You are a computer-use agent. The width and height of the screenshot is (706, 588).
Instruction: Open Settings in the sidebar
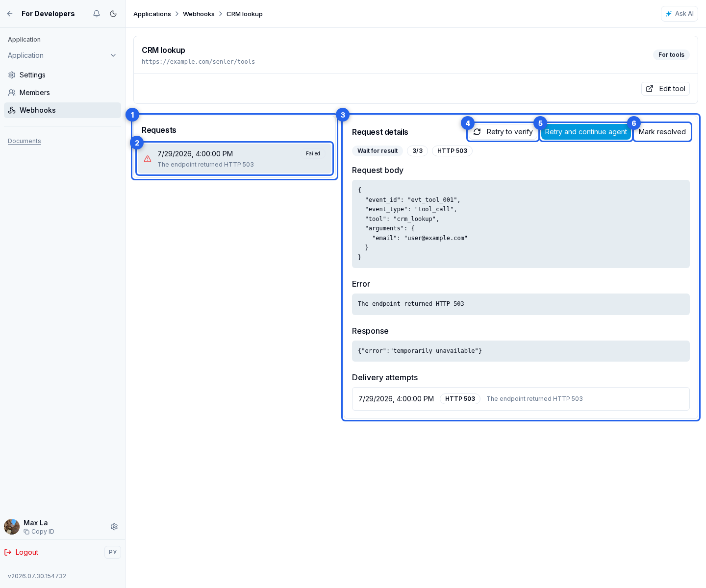62,75
